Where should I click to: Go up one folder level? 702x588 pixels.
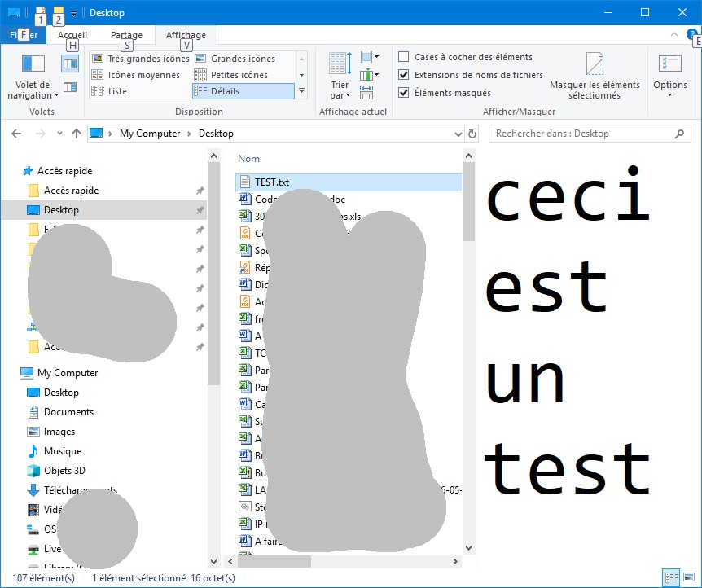click(76, 134)
